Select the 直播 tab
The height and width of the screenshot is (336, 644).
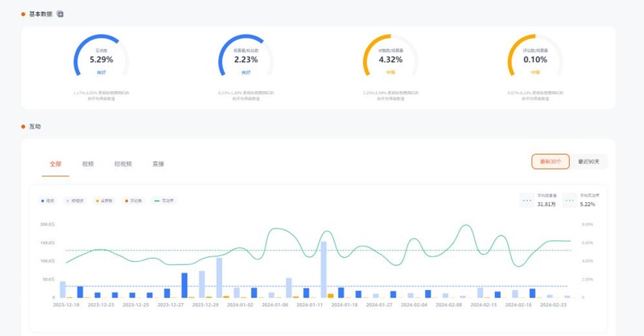(x=158, y=164)
